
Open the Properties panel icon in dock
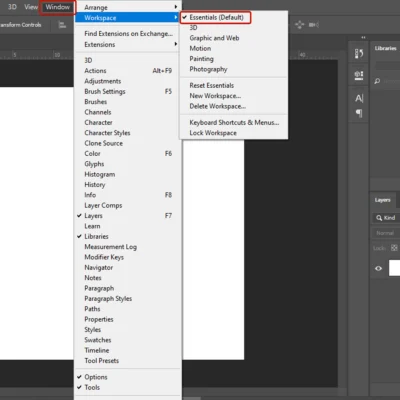pos(359,76)
